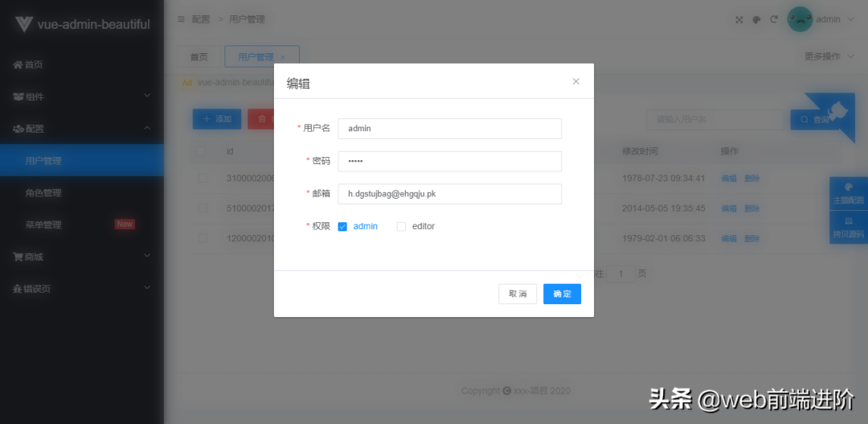Click the 确定 button in dialog
The width and height of the screenshot is (868, 424).
click(562, 294)
